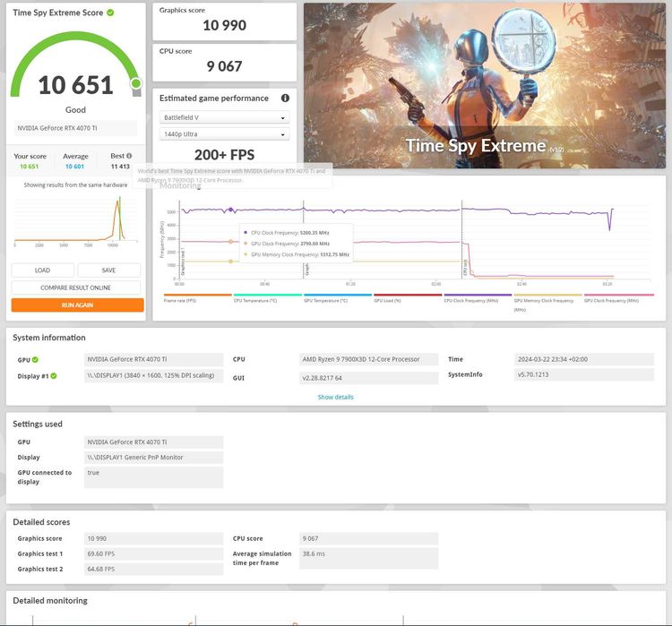The width and height of the screenshot is (672, 626).
Task: Open the Show details link in System information
Action: (x=336, y=398)
